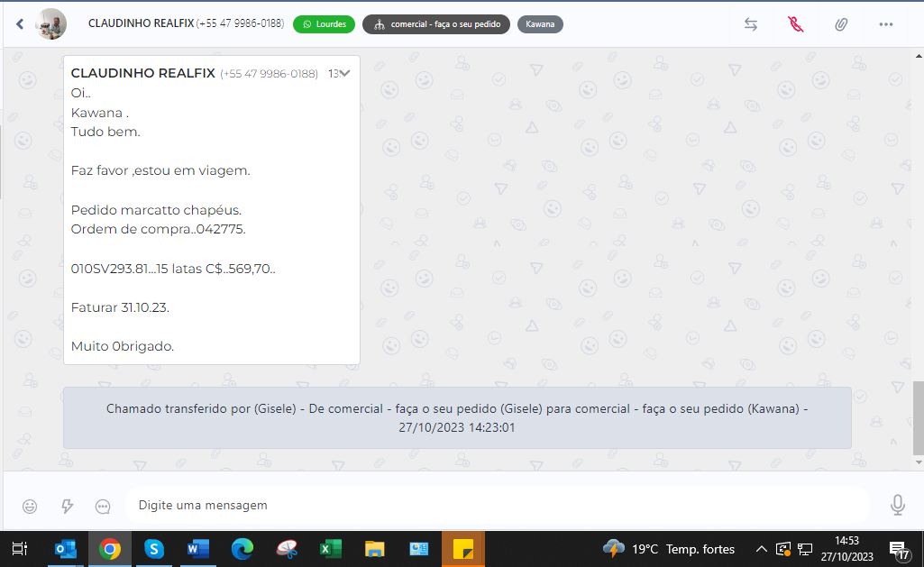Screen dimensions: 924x567
Task: Attach a file with the paperclip icon
Action: [840, 24]
